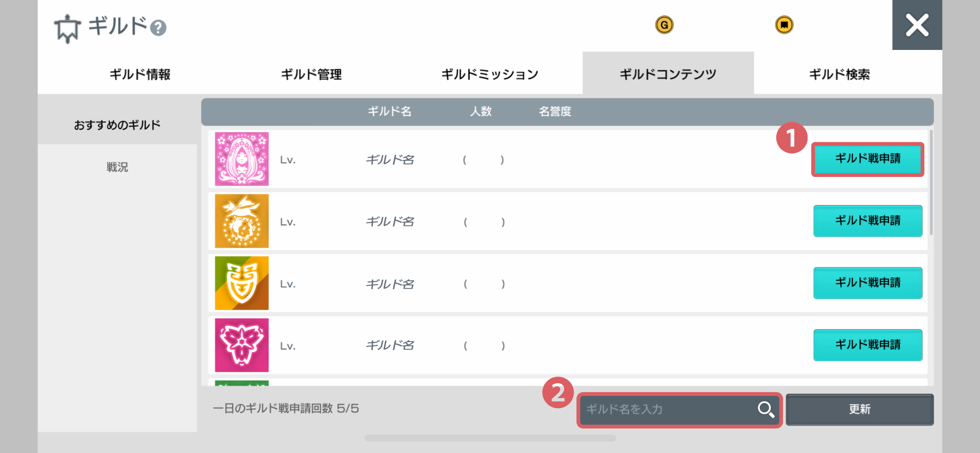
Task: Switch to the ギルド情報 tab
Action: (140, 74)
